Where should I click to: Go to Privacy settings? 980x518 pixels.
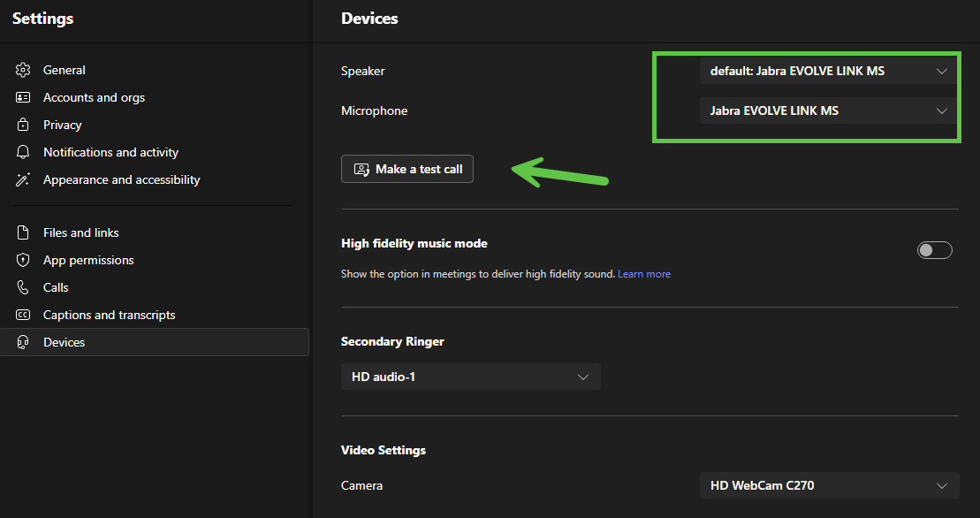(62, 125)
